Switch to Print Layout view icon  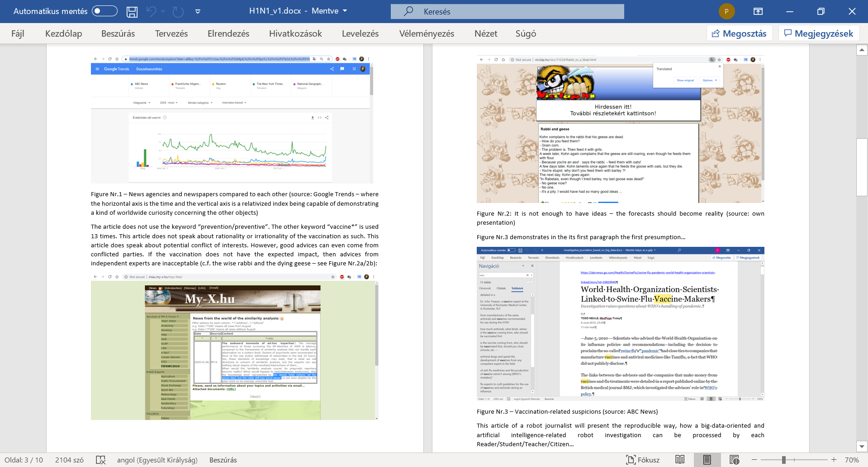click(707, 460)
